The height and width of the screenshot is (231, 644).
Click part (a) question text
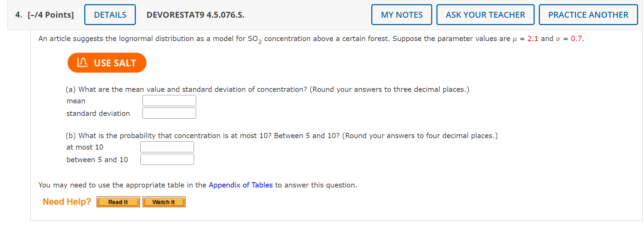(x=267, y=89)
